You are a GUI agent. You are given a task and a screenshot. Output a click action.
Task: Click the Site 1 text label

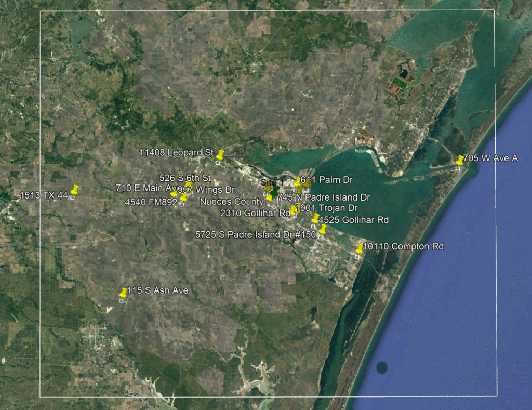268,182
